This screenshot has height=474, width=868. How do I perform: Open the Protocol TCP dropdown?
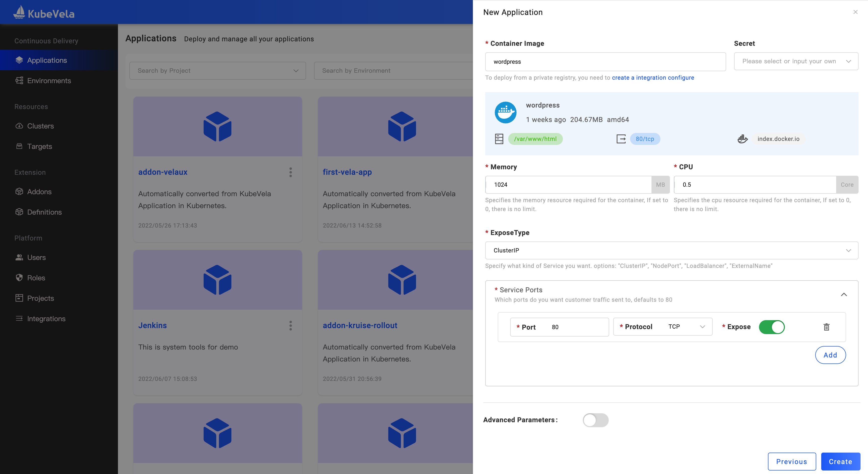tap(686, 327)
